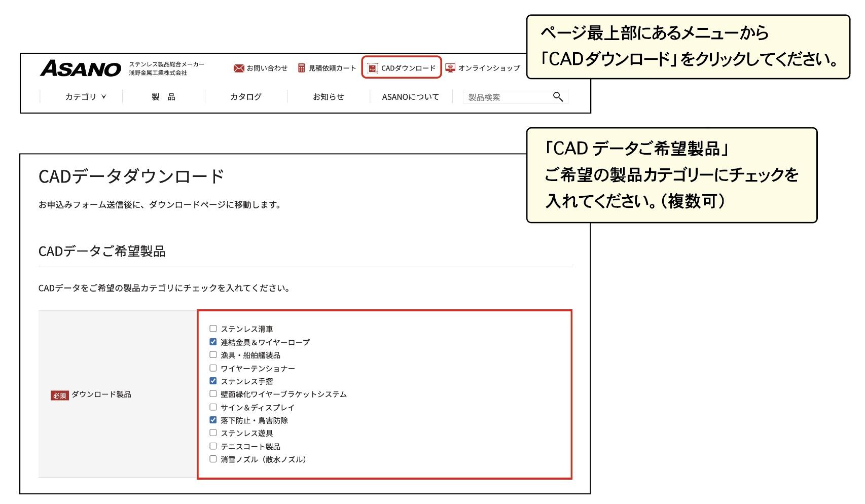Click the calculator icon for 見積依頼カート
865x504 pixels.
(x=301, y=68)
